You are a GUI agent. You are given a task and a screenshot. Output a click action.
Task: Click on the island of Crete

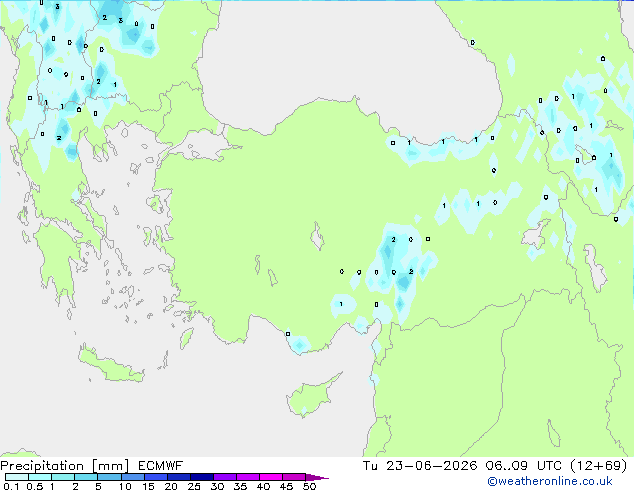110,364
